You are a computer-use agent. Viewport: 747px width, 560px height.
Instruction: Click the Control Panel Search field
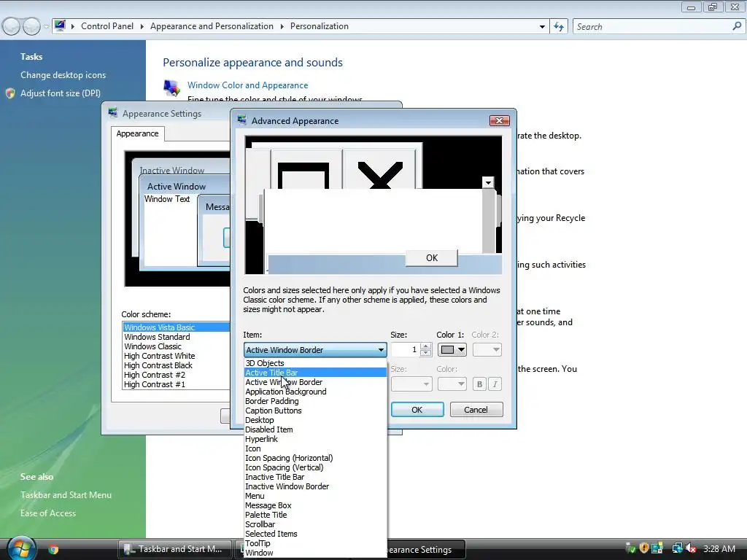[658, 27]
